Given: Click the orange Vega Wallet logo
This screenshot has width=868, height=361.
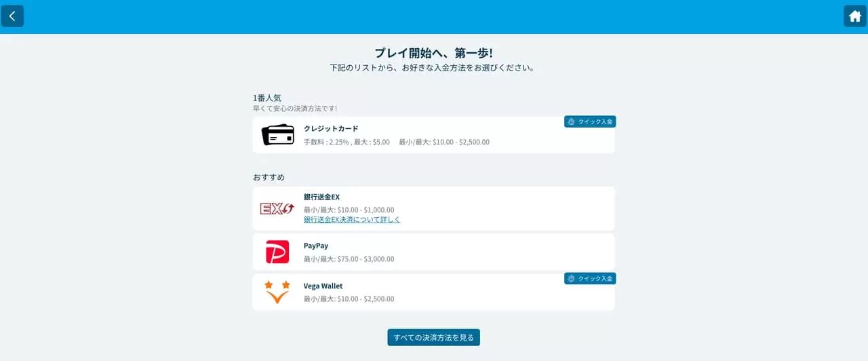Looking at the screenshot, I should pos(277,292).
